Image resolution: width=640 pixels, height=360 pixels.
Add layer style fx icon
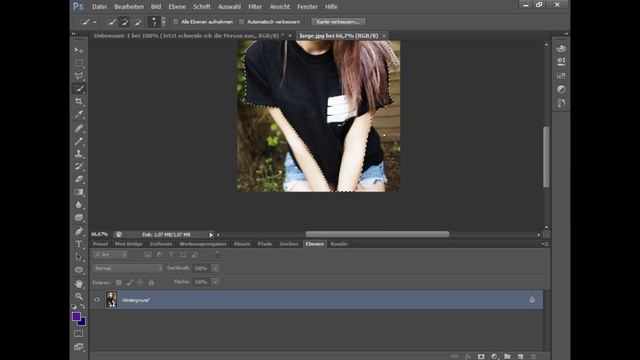468,356
